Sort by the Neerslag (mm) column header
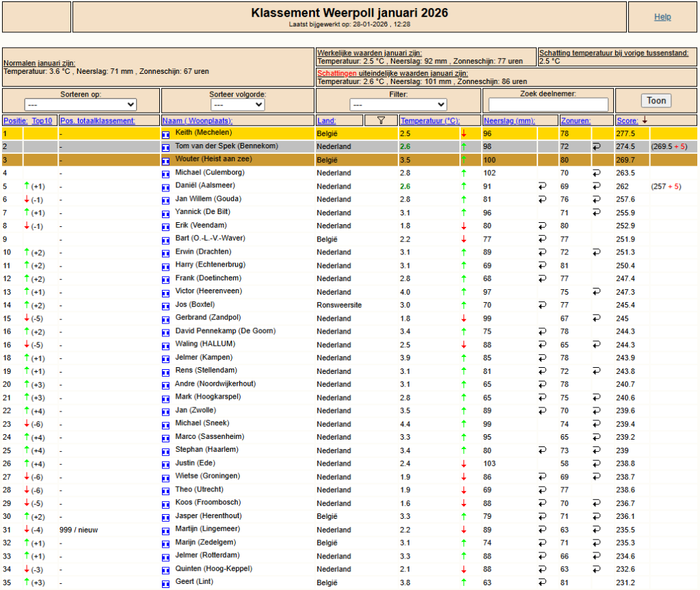The height and width of the screenshot is (590, 700). tap(509, 120)
